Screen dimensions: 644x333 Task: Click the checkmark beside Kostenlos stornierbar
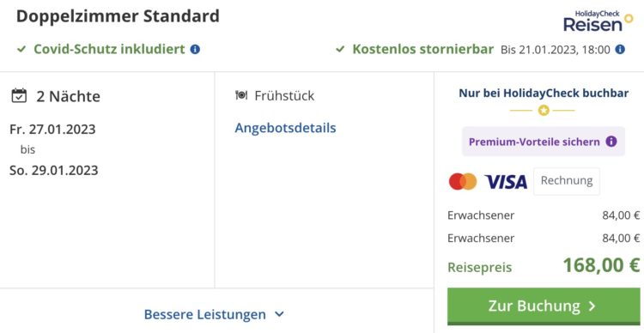point(340,50)
